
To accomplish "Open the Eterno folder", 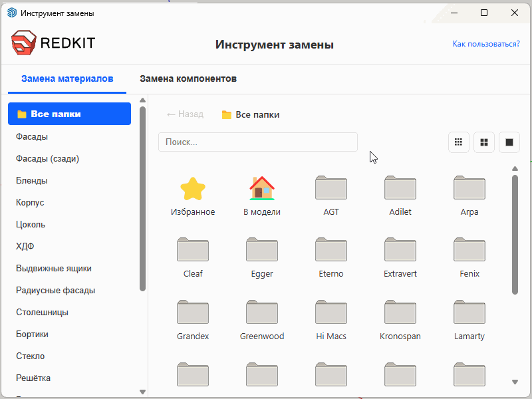I will [331, 259].
